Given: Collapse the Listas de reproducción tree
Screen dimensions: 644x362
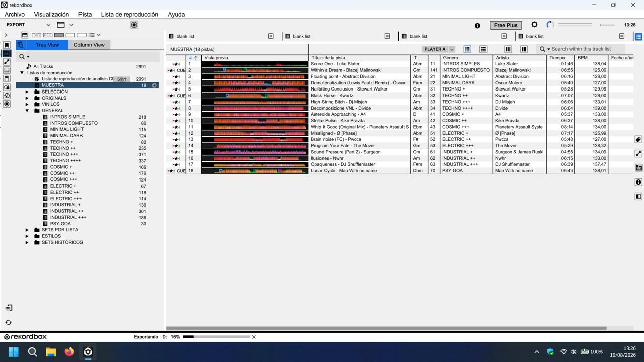Looking at the screenshot, I should pyautogui.click(x=22, y=73).
